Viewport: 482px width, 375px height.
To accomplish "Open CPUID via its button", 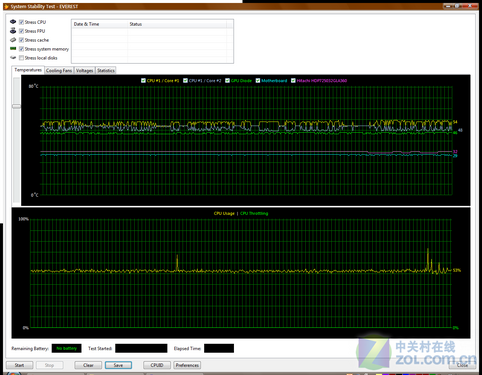I will point(157,365).
